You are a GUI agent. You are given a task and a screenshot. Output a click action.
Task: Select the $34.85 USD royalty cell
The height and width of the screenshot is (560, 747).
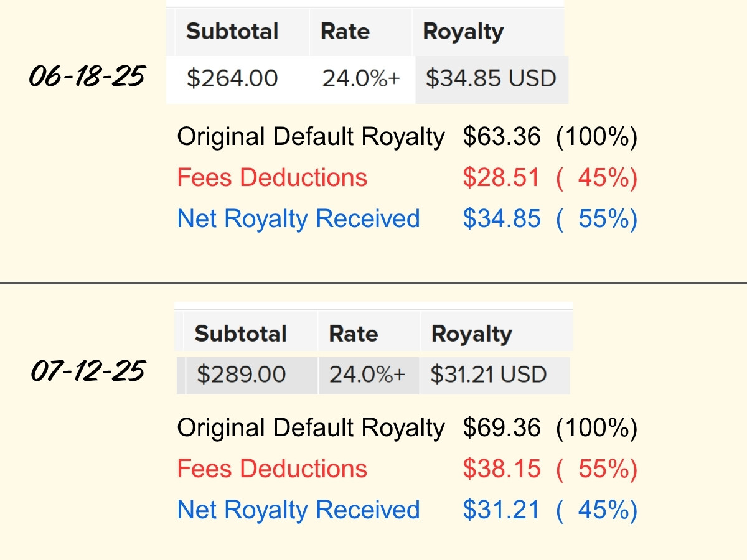491,78
